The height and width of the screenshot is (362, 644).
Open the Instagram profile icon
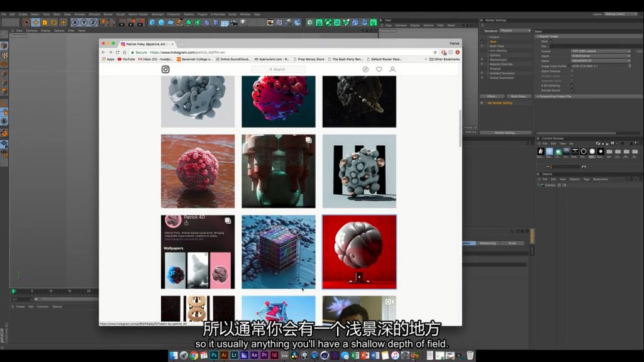click(x=392, y=69)
